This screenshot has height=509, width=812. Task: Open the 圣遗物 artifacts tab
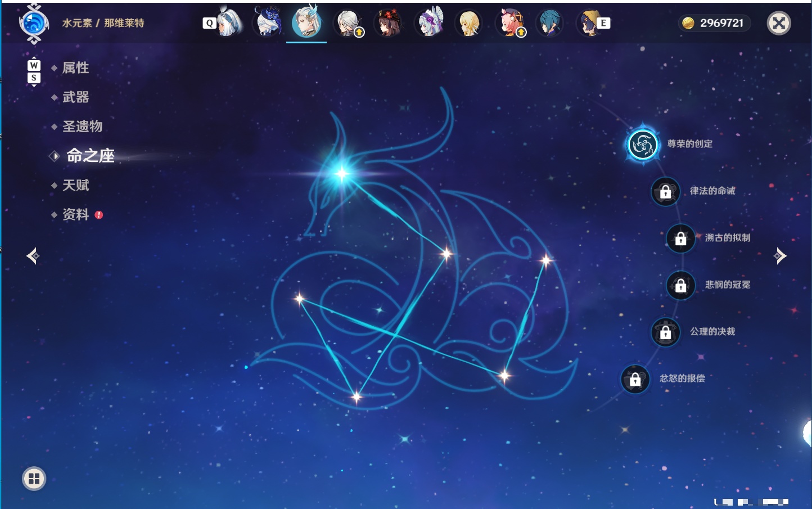click(x=82, y=127)
